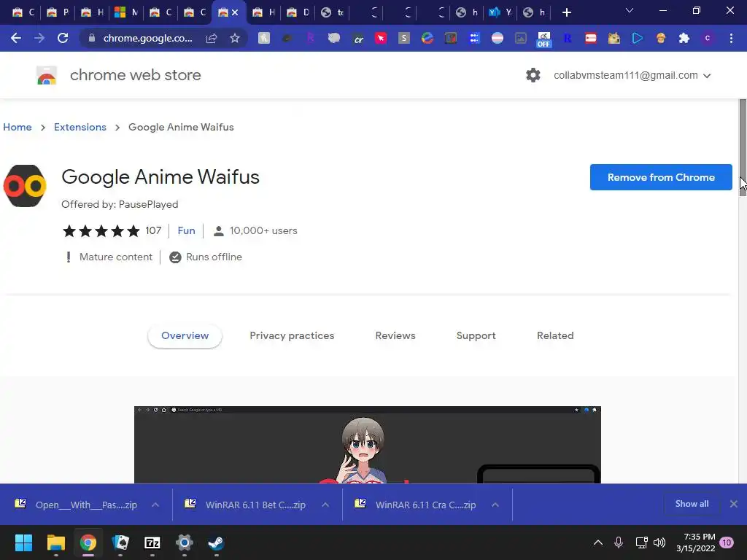This screenshot has height=560, width=747.
Task: Switch to the Privacy practices tab
Action: (x=292, y=335)
